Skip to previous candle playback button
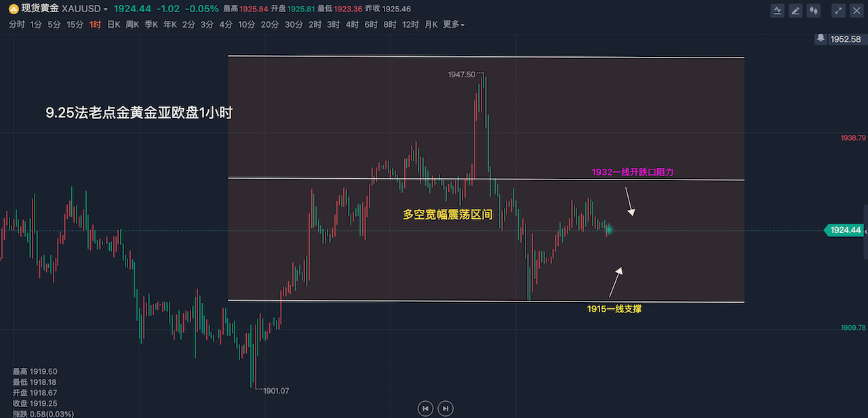 click(x=425, y=409)
